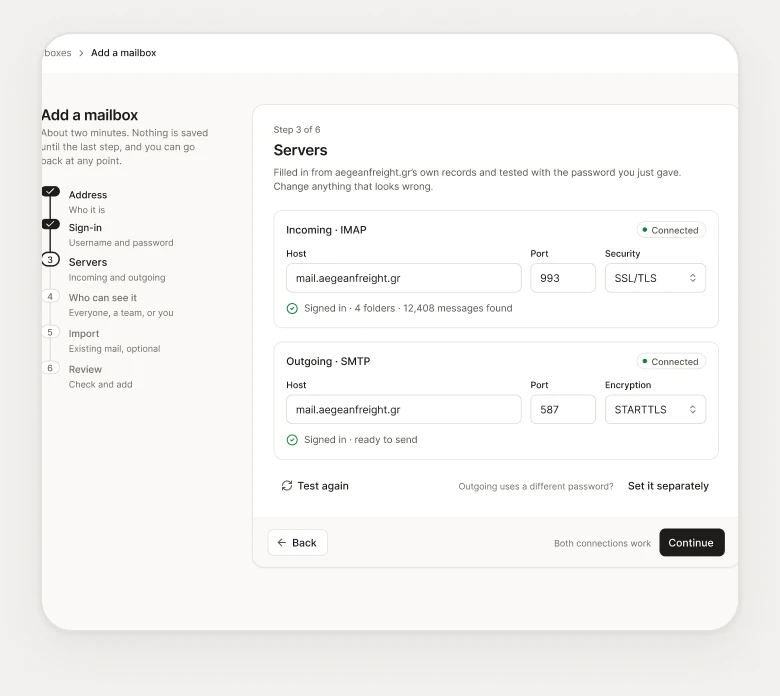Click the green check beside 'ready to send'

pos(292,440)
